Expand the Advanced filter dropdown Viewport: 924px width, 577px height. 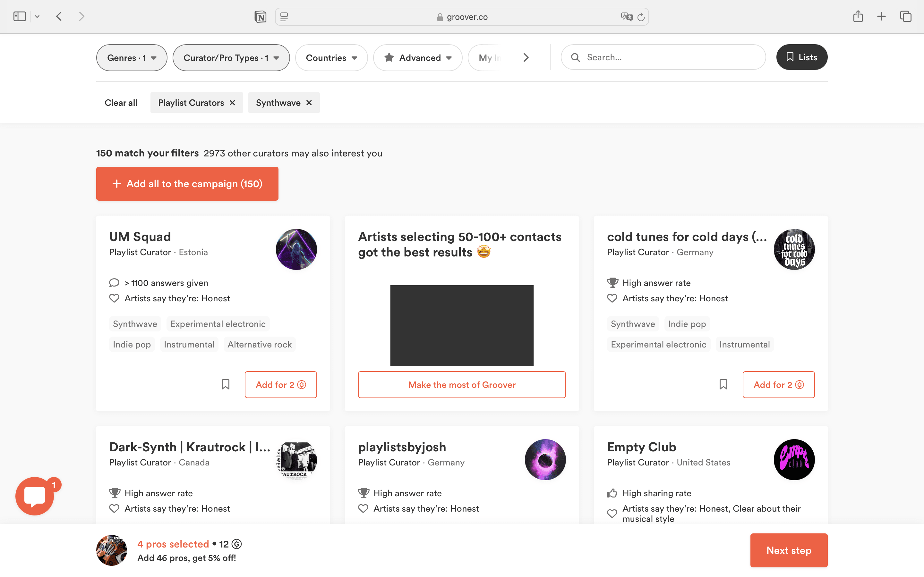tap(418, 58)
